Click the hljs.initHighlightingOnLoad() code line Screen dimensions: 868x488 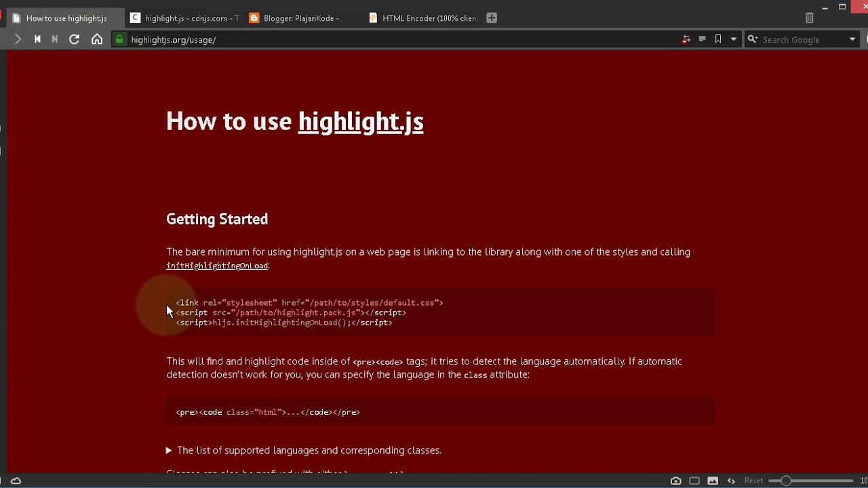pos(284,323)
